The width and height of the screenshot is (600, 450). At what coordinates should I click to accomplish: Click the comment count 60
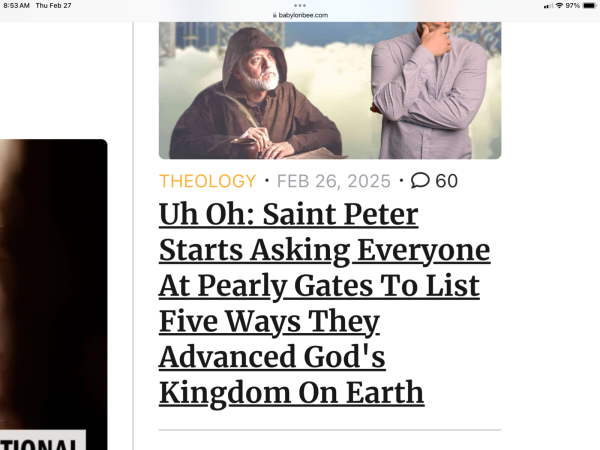(x=447, y=181)
